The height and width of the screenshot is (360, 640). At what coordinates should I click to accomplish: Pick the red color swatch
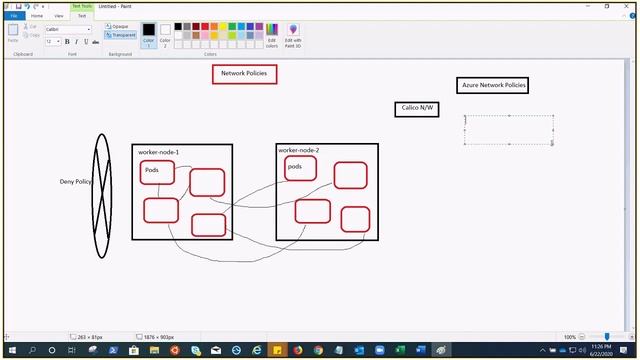tap(205, 27)
